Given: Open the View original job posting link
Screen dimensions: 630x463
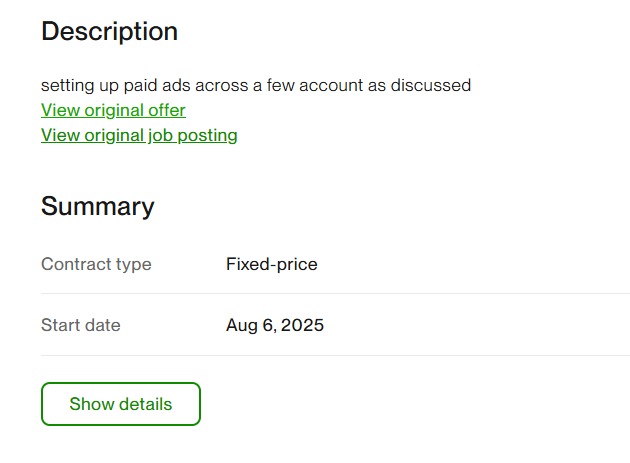Looking at the screenshot, I should click(x=139, y=135).
